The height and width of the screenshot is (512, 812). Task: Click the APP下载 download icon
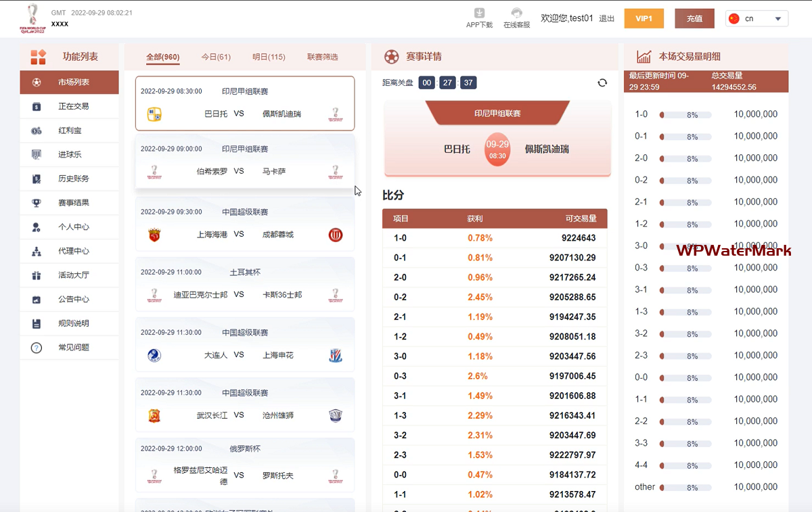point(479,14)
